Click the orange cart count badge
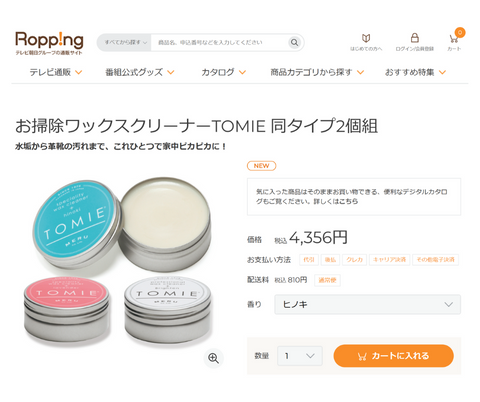Screen dimensions: 480x402 pos(460,32)
